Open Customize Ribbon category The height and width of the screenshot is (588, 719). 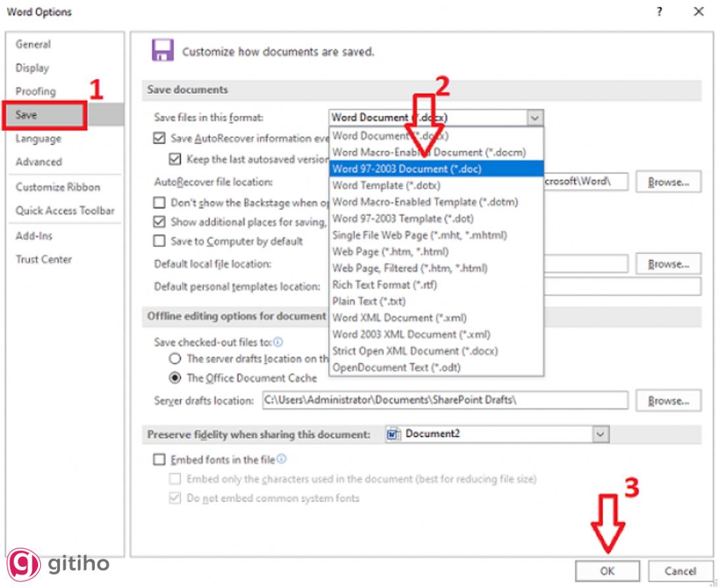[65, 187]
